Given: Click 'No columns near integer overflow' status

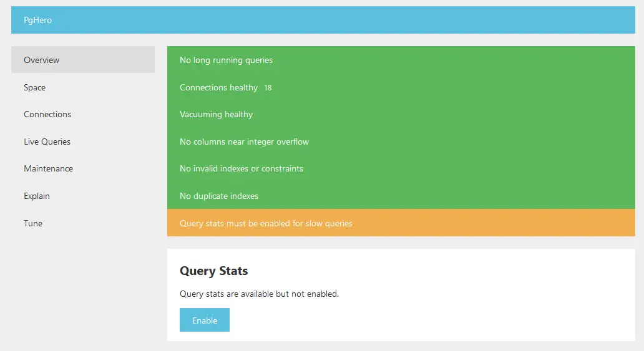Looking at the screenshot, I should (x=245, y=142).
